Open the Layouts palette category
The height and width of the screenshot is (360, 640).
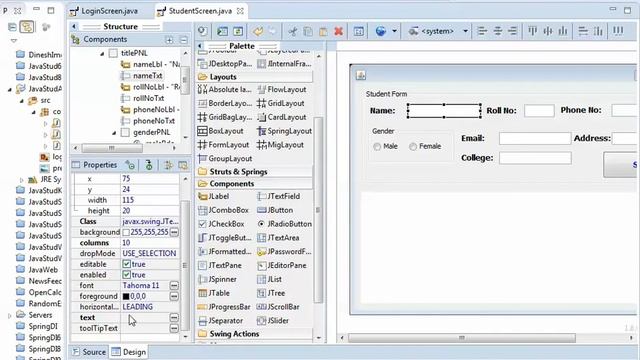(x=254, y=77)
